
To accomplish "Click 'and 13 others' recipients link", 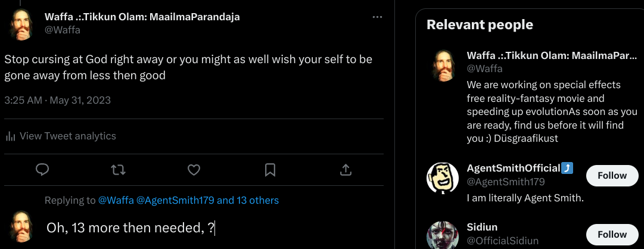I will click(x=248, y=201).
